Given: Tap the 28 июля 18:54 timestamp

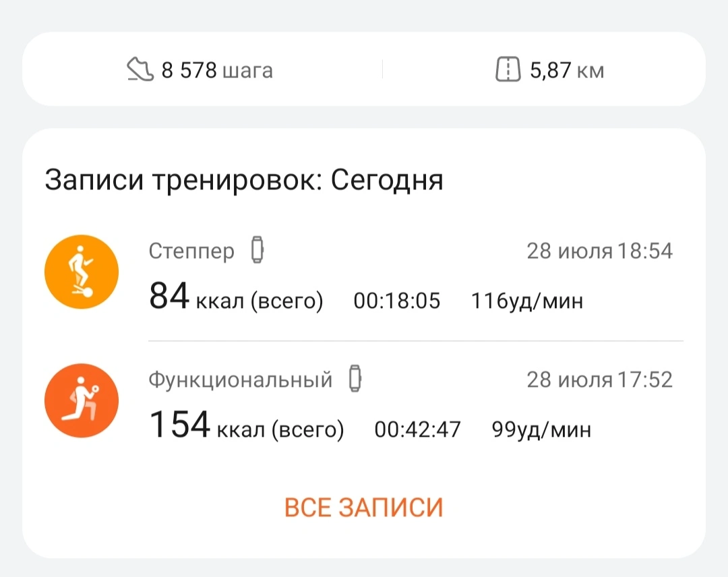Looking at the screenshot, I should coord(599,251).
